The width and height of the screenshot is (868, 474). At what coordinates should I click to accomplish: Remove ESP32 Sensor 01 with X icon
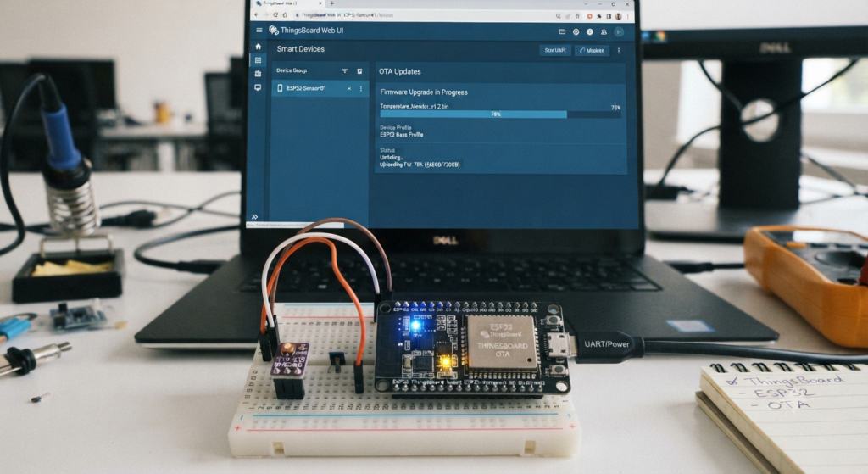[x=348, y=88]
